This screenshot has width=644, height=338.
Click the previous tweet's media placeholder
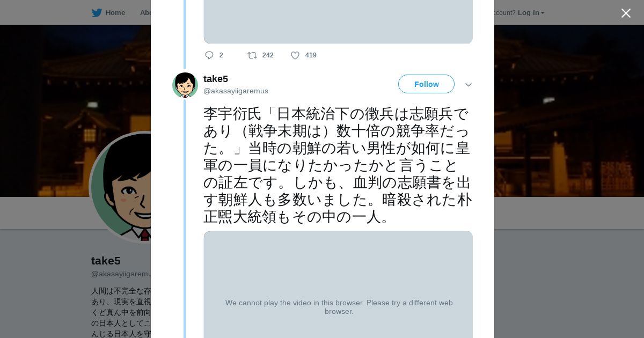click(x=338, y=21)
